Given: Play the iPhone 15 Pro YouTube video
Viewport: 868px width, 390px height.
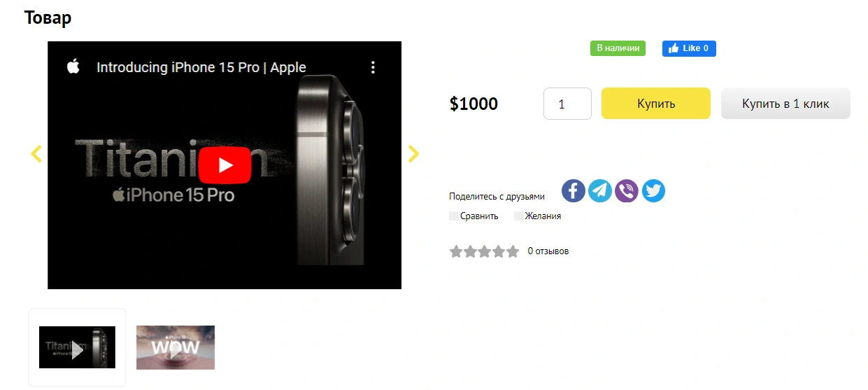Looking at the screenshot, I should pos(225,165).
